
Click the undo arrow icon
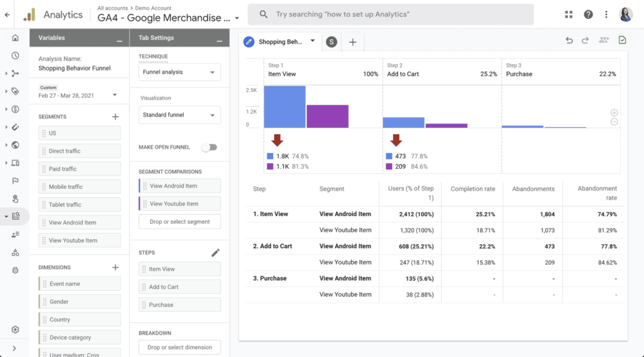coord(569,40)
